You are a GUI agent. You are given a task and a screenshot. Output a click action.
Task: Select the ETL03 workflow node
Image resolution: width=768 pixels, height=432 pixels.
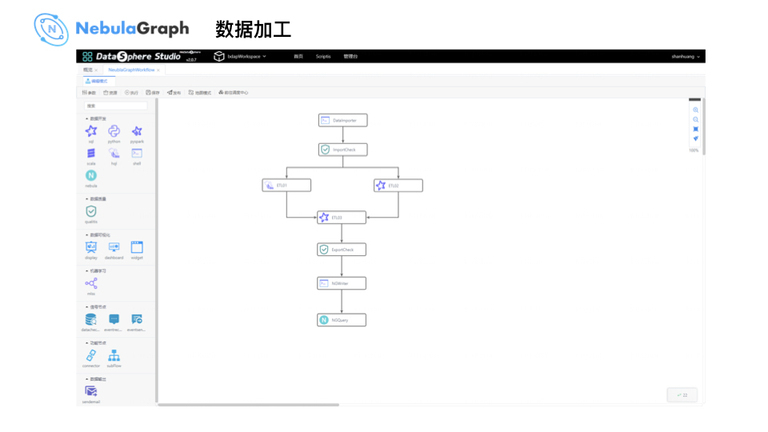click(x=342, y=217)
